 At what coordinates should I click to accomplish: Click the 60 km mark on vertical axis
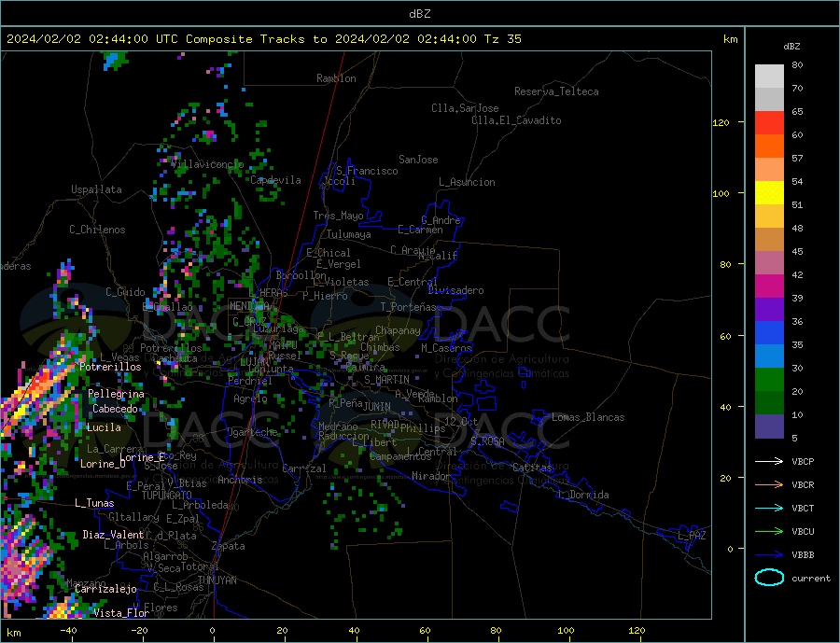tap(725, 337)
